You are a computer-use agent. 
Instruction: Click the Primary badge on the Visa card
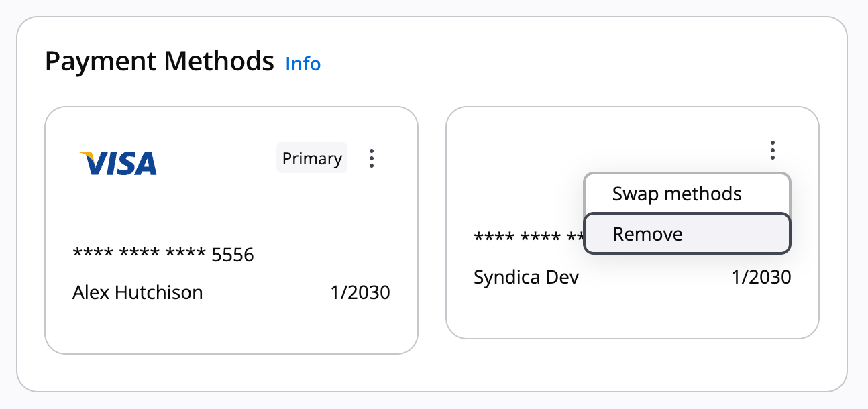pyautogui.click(x=311, y=158)
